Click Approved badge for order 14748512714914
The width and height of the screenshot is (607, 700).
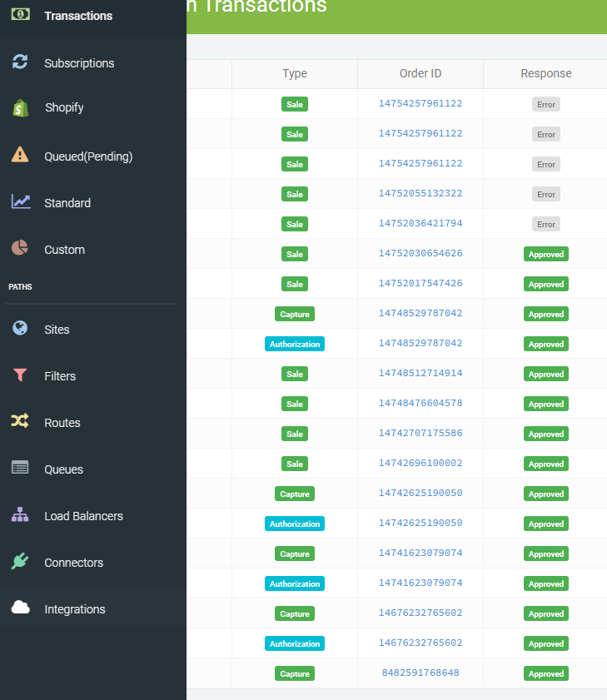coord(546,374)
